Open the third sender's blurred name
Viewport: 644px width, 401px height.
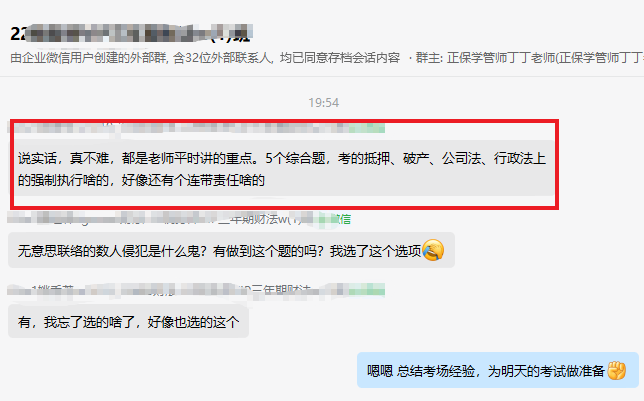coord(178,290)
